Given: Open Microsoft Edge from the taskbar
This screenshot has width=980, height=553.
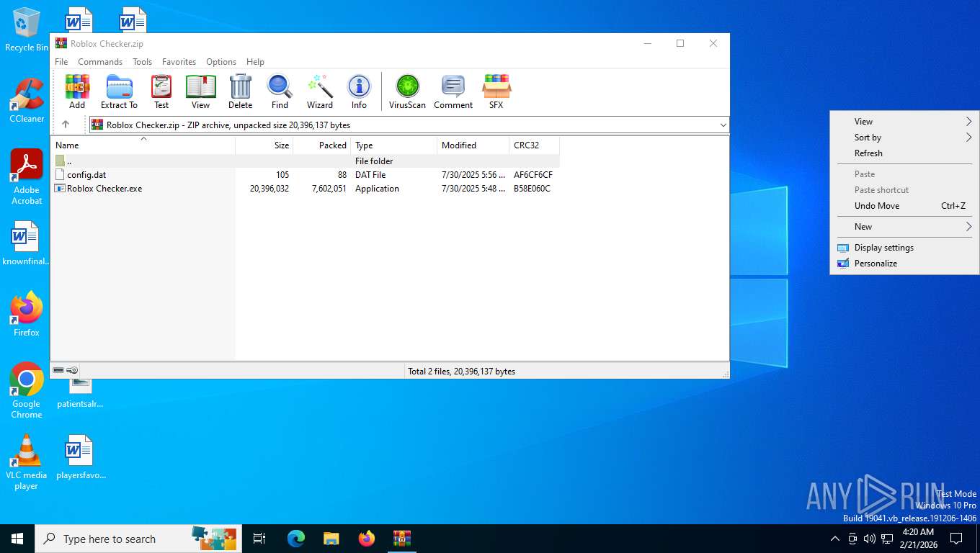Looking at the screenshot, I should coord(296,539).
